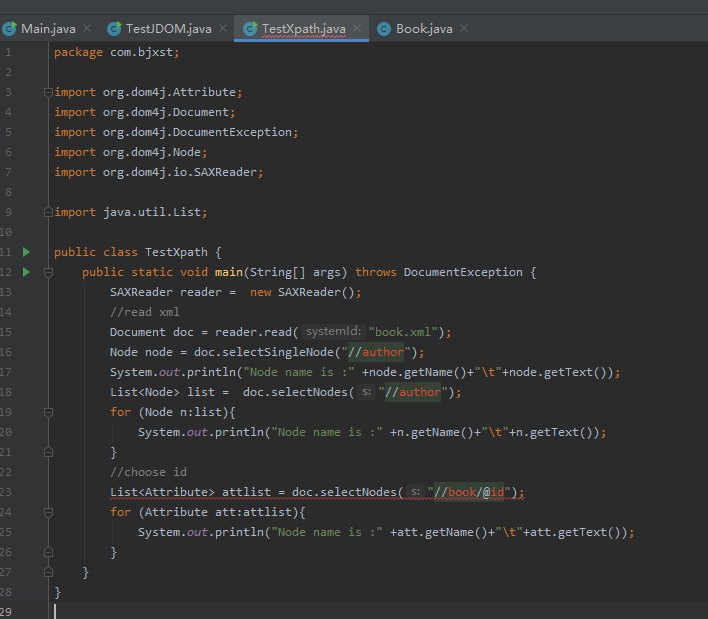Click import org.dom4j.Document on line 4

coord(144,112)
